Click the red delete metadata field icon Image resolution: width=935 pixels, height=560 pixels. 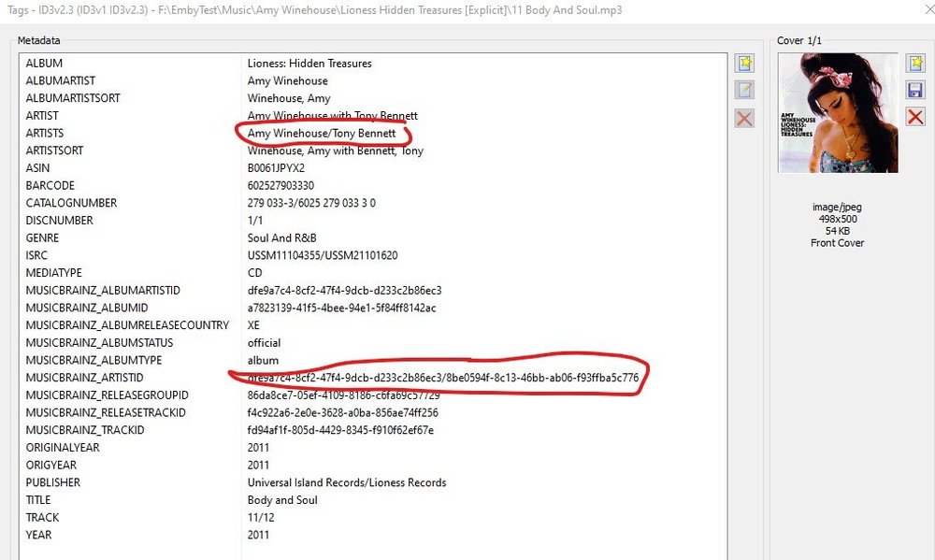744,118
